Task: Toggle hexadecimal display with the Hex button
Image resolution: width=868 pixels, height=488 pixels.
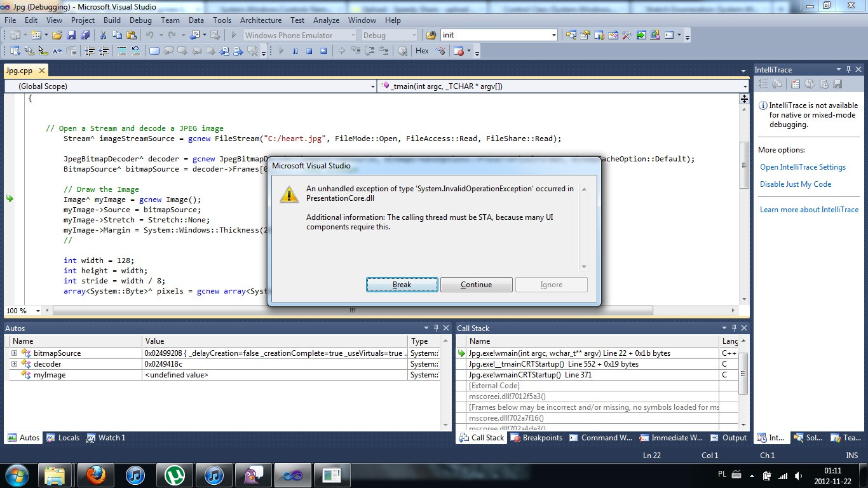Action: point(421,51)
